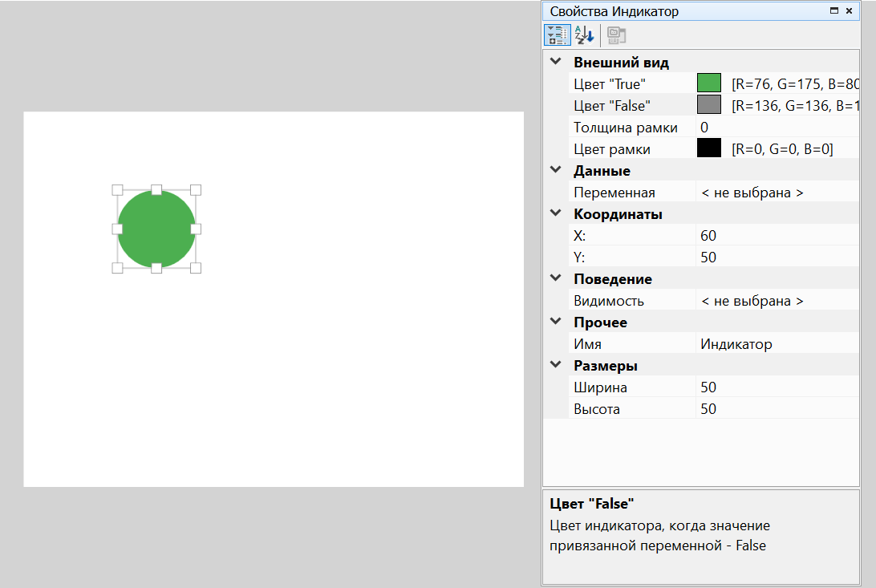Close the Свойства Индикатор panel
876x588 pixels.
pyautogui.click(x=849, y=11)
